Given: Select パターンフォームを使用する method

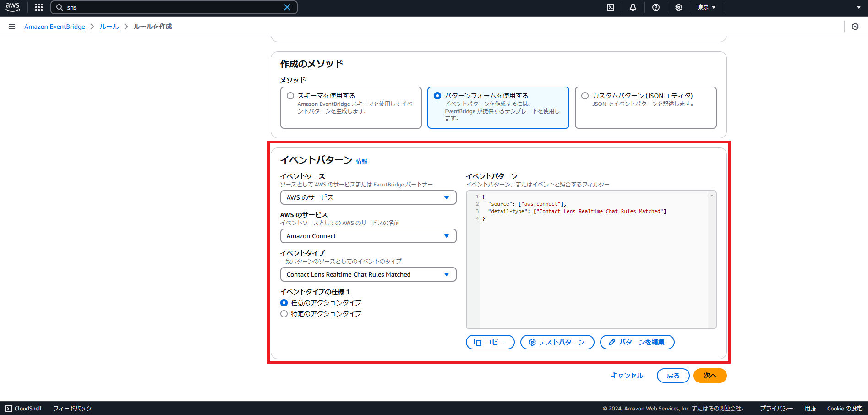Looking at the screenshot, I should pyautogui.click(x=498, y=108).
